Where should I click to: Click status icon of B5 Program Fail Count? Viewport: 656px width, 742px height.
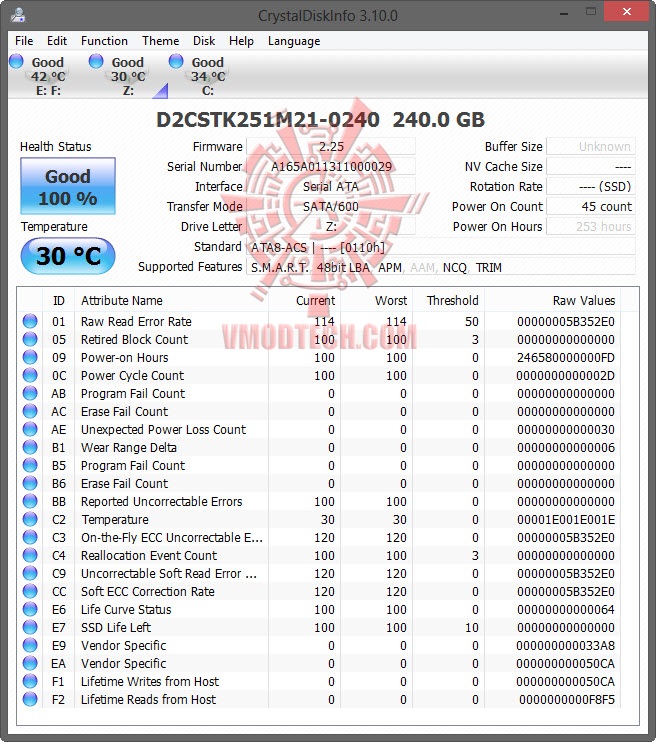pos(30,465)
